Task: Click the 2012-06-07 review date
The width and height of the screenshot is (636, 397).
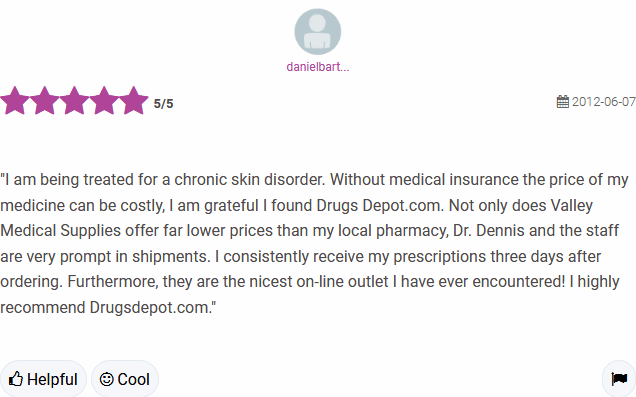Action: (604, 101)
